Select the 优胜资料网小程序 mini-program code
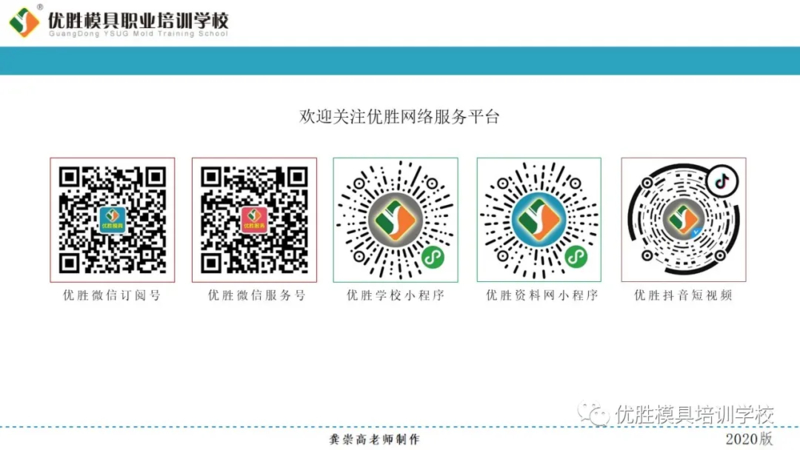The height and width of the screenshot is (450, 800). 539,220
